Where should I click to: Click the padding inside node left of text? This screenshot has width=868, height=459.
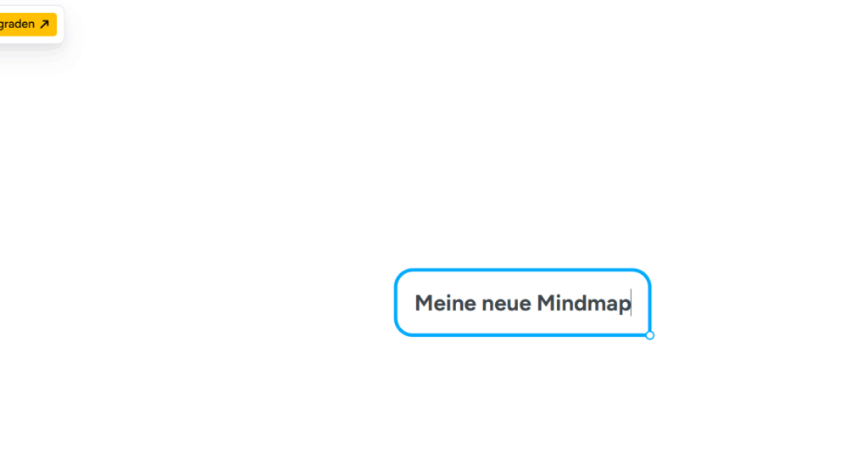tap(406, 303)
